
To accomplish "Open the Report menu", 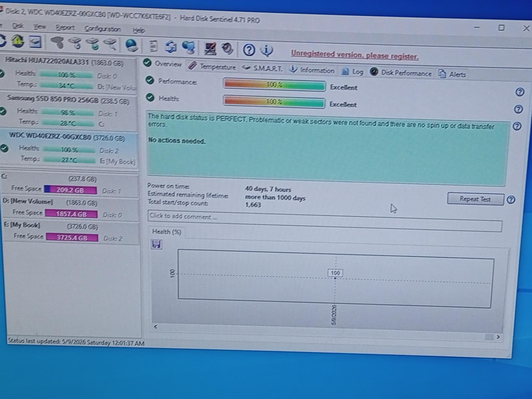I will pos(65,28).
